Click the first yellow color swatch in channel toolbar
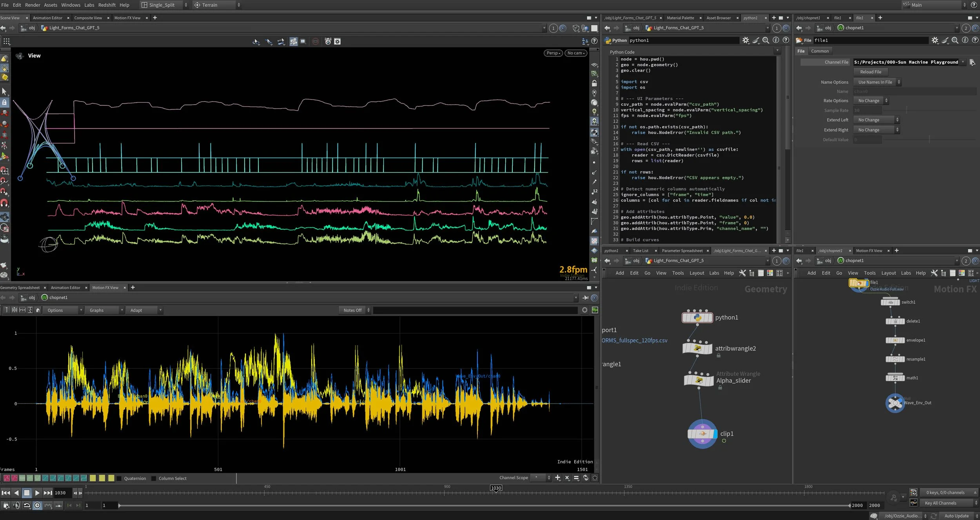 pyautogui.click(x=93, y=478)
